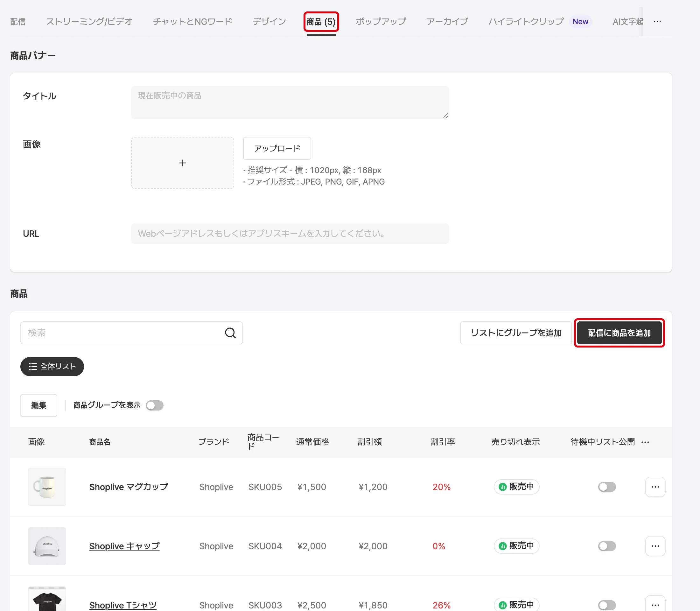This screenshot has height=611, width=700.
Task: Click the SKU004 product code cell
Action: coord(265,546)
